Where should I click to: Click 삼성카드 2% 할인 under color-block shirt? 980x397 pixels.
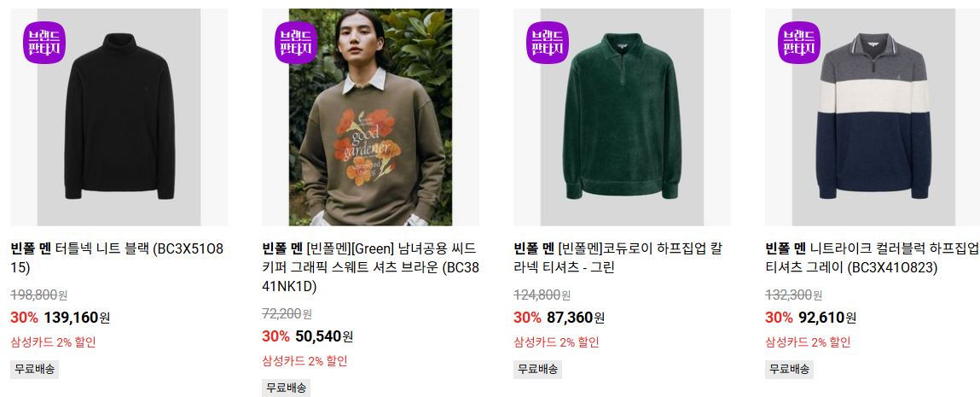click(x=808, y=342)
